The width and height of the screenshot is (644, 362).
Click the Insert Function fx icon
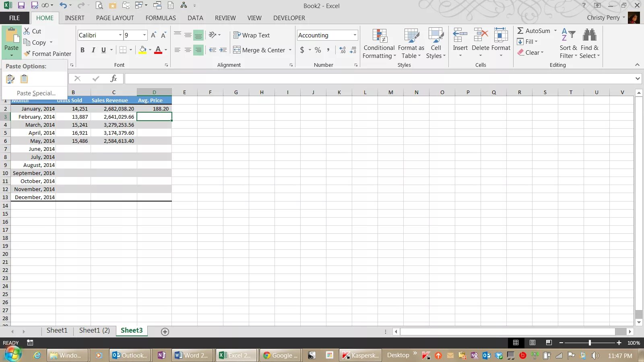point(114,78)
